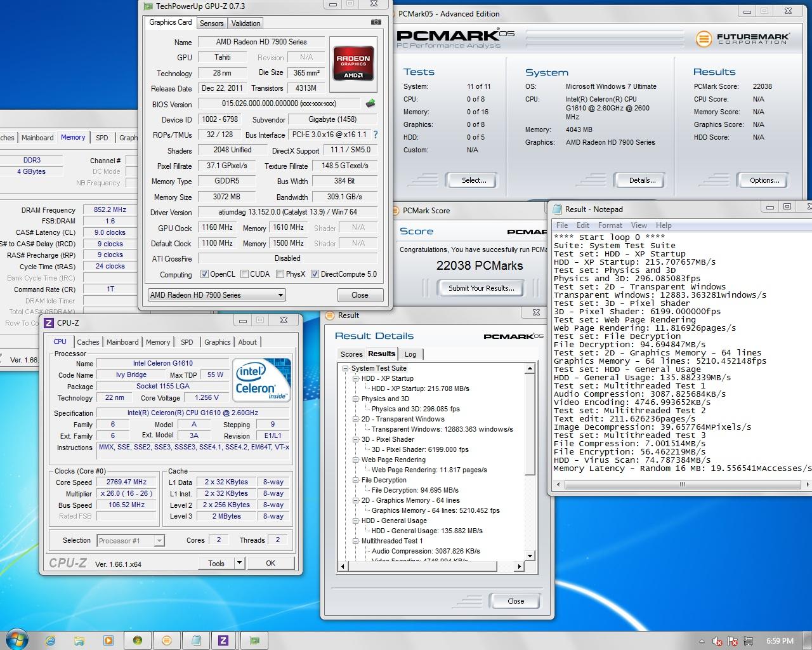
Task: Click OK in the CPU-Z window
Action: pyautogui.click(x=271, y=563)
